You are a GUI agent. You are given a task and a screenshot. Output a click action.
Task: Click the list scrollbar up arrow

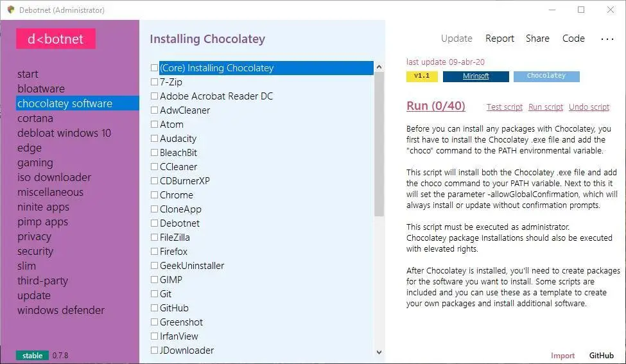pos(379,67)
